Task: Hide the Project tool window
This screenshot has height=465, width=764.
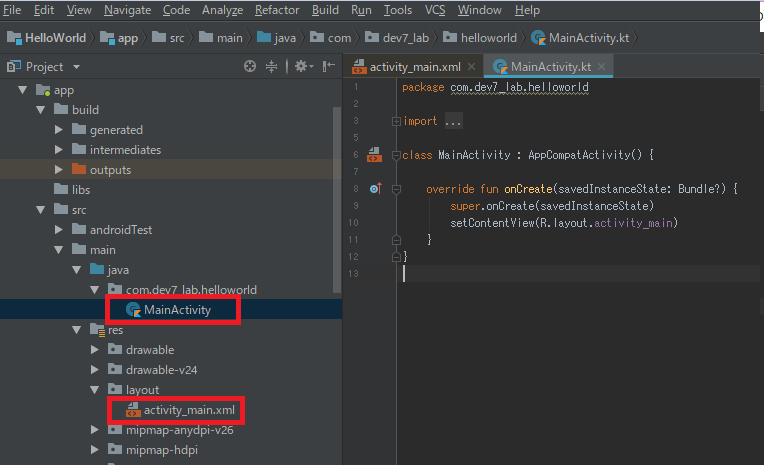Action: [329, 66]
